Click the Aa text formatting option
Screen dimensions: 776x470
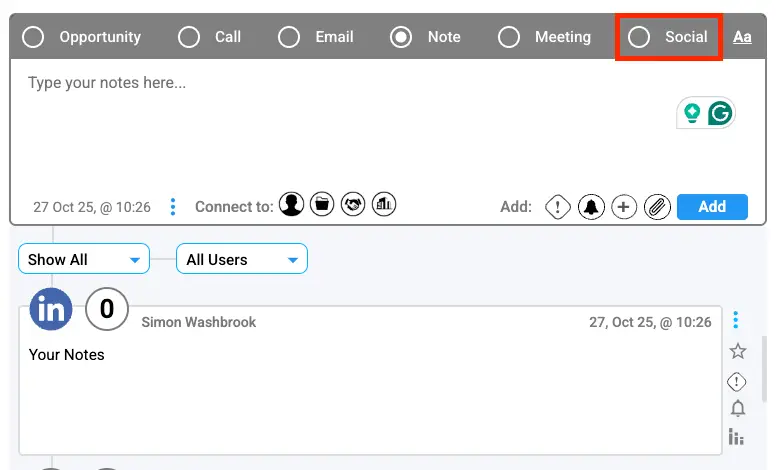click(x=742, y=37)
